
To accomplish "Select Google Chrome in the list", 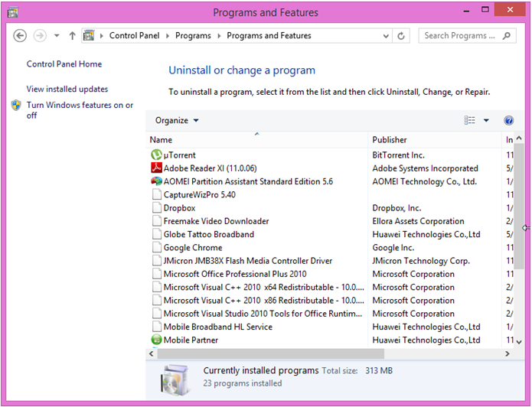I will click(x=193, y=248).
